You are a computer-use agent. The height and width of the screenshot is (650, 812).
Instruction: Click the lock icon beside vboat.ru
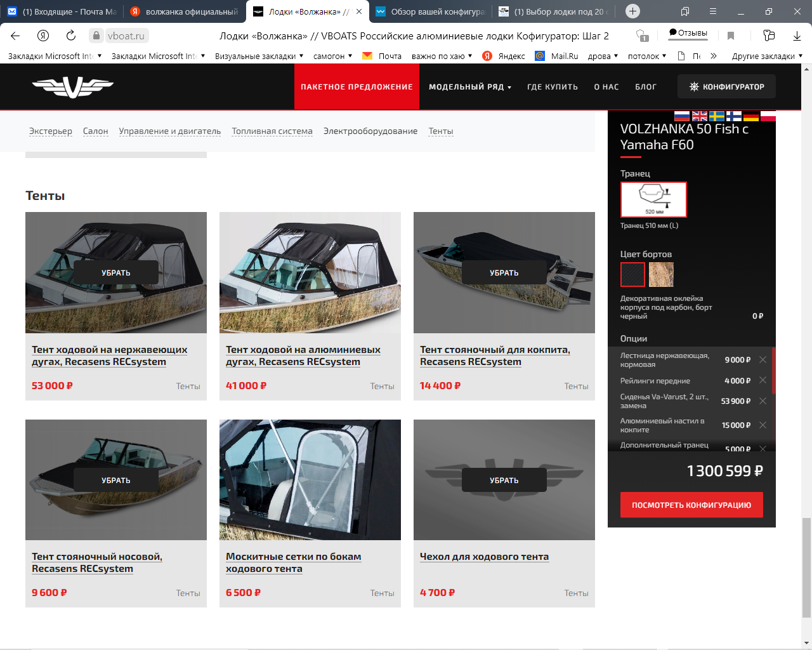tap(96, 36)
